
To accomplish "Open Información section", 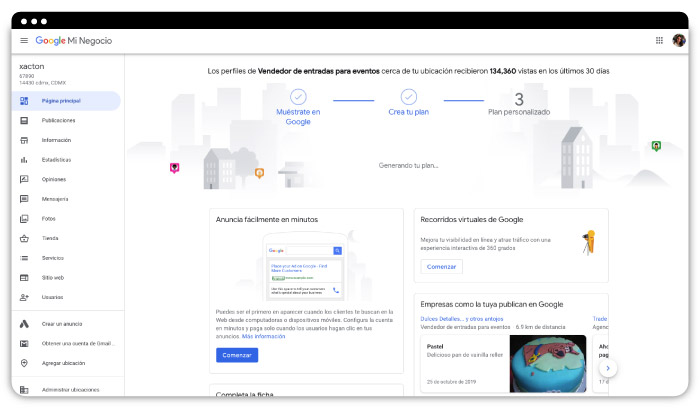I will (56, 140).
